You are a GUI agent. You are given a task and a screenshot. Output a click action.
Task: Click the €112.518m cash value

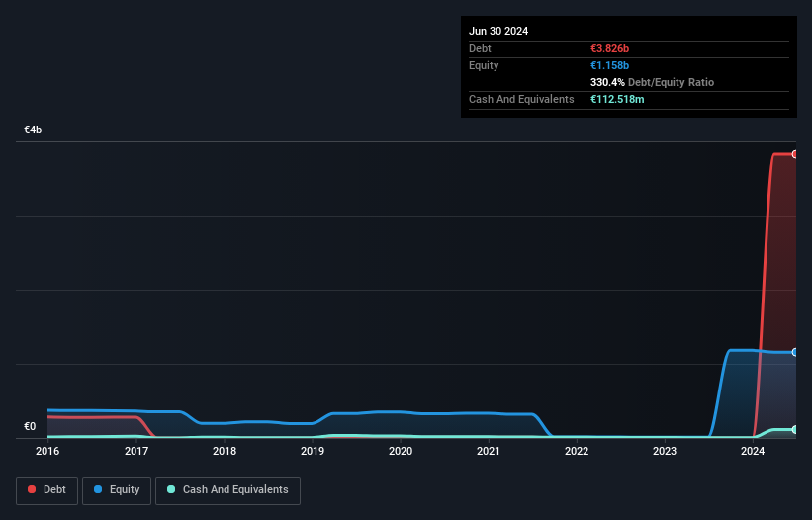click(617, 99)
